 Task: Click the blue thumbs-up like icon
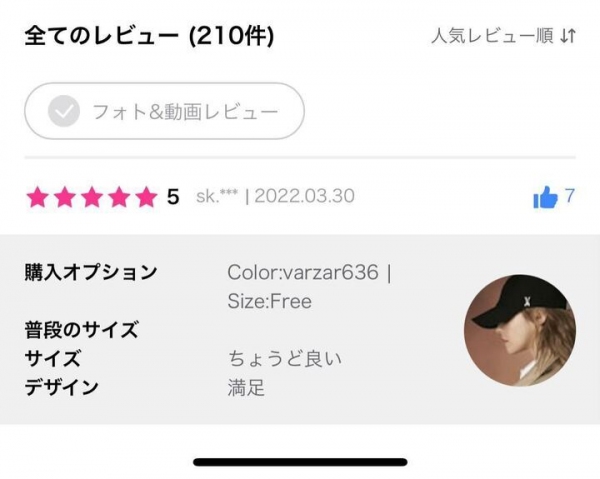coord(545,197)
